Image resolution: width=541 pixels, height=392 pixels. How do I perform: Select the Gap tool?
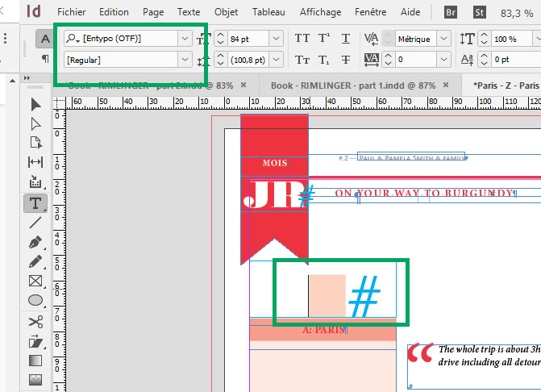click(35, 162)
